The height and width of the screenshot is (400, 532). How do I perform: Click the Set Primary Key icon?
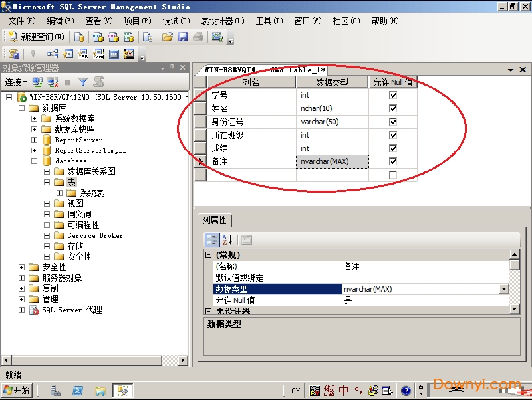[33, 54]
